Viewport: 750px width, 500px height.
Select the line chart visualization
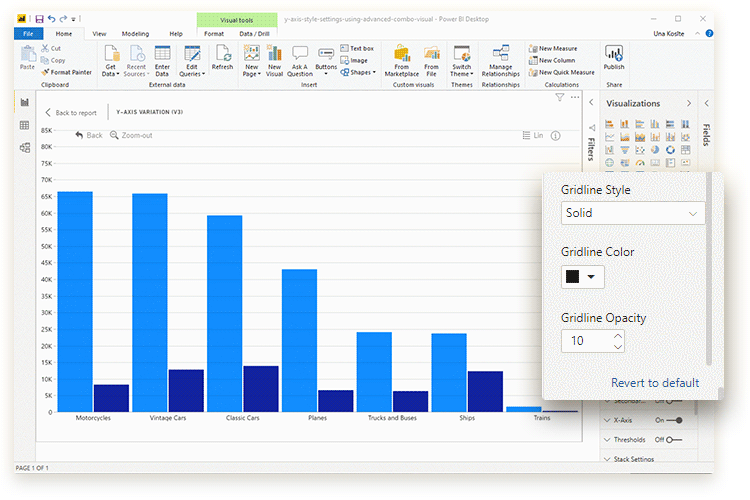[609, 137]
